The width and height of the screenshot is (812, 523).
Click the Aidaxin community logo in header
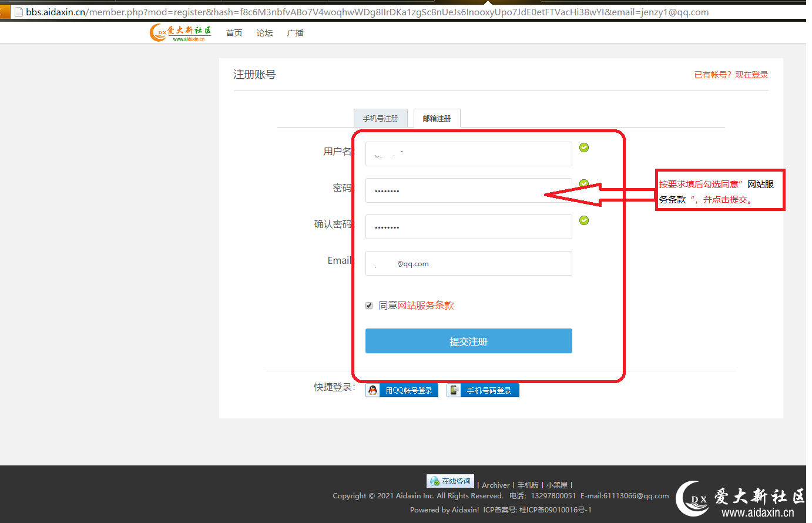pos(180,32)
